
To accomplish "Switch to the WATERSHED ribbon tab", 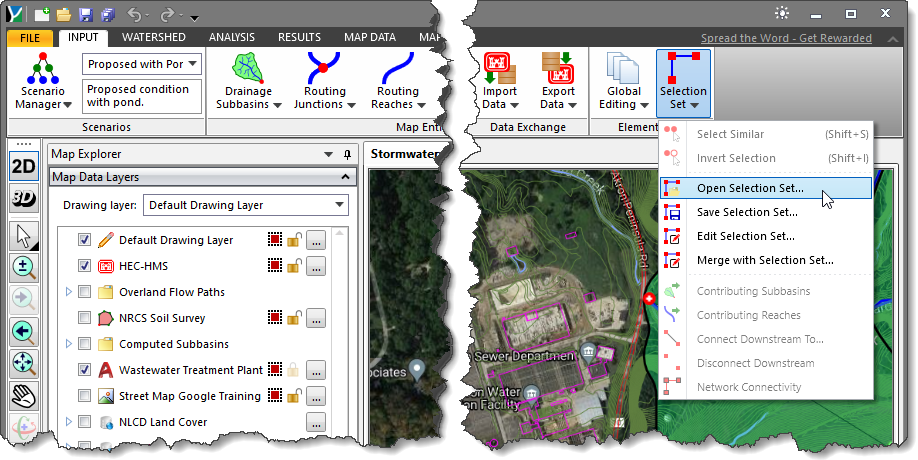I will coord(153,37).
